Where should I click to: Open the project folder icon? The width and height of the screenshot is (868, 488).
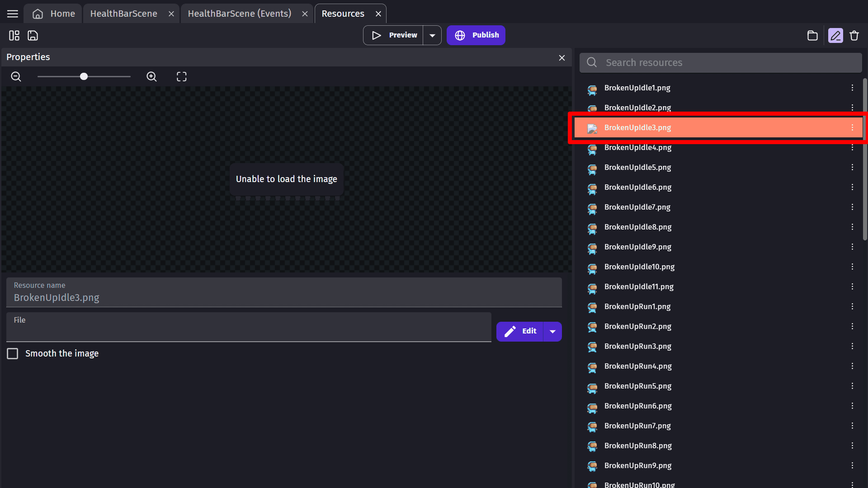point(812,35)
